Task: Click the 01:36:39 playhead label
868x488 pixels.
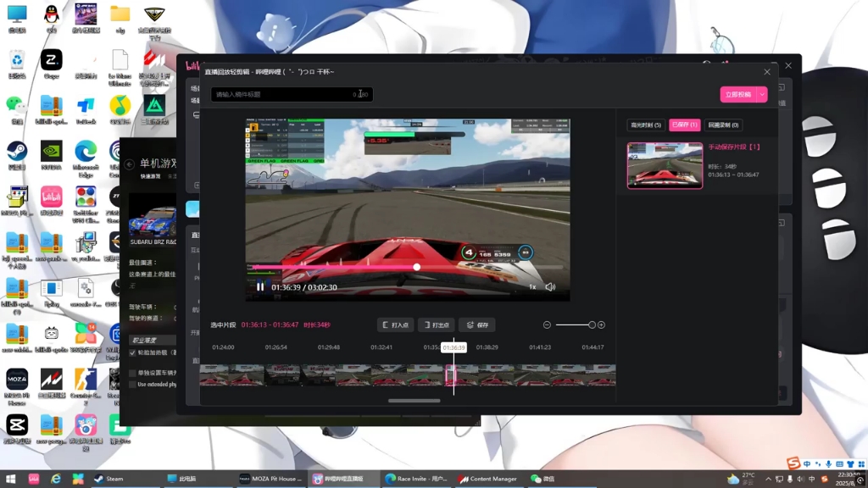Action: tap(453, 347)
